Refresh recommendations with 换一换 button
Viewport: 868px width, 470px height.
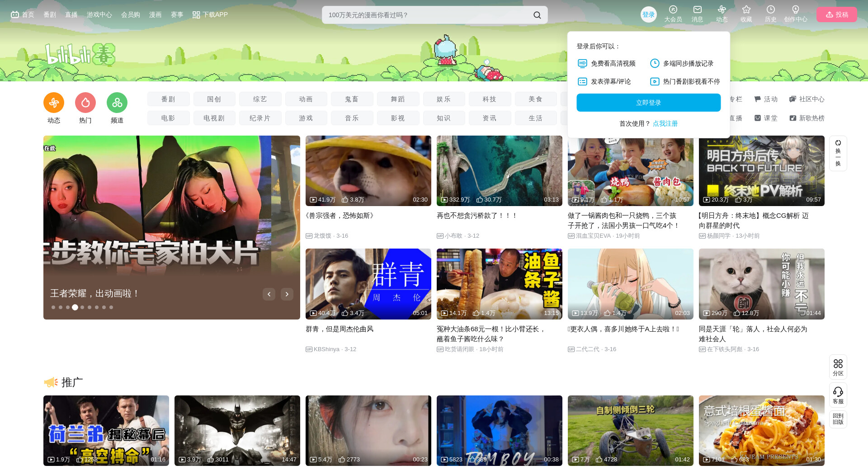click(x=838, y=153)
